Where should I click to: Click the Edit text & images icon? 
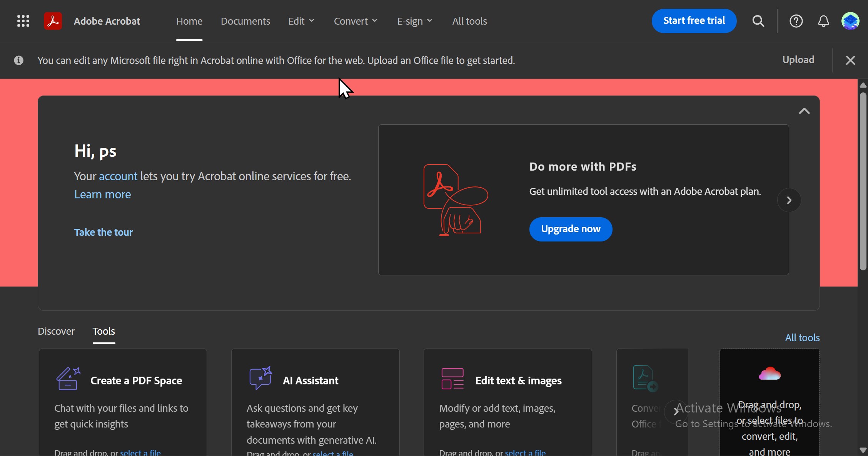point(452,379)
